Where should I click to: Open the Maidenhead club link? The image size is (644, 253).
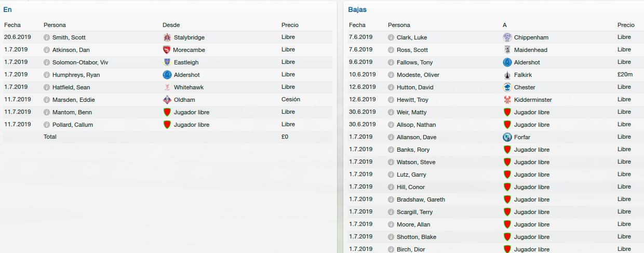click(530, 50)
